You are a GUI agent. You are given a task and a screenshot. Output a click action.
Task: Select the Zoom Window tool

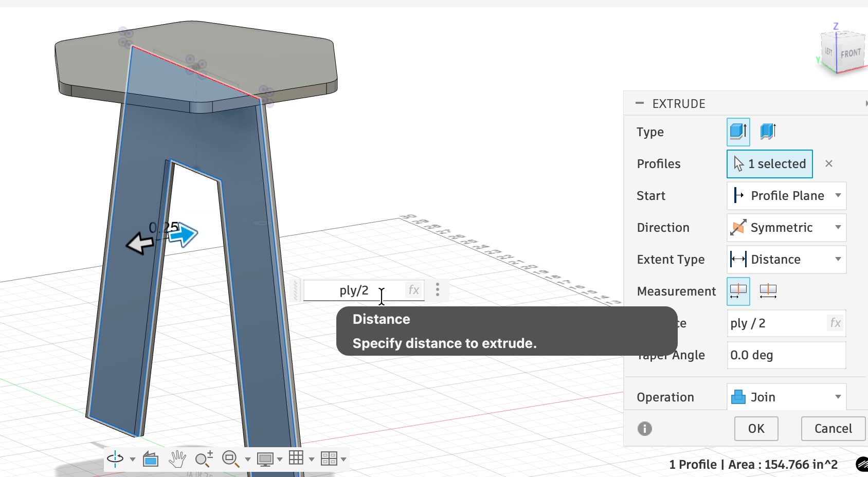tap(230, 458)
